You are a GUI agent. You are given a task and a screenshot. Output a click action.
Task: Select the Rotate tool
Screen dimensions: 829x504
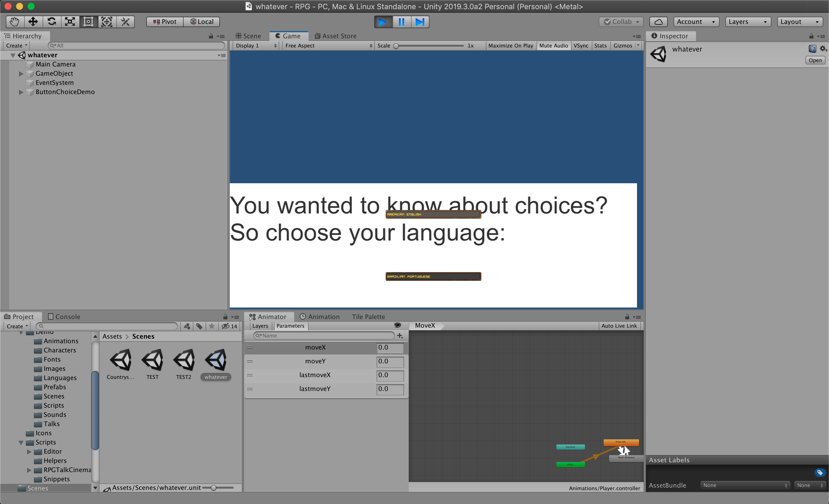click(52, 22)
